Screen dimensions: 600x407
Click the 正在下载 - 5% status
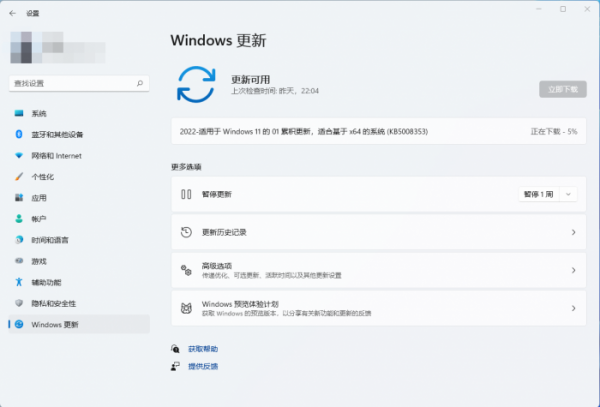(x=554, y=131)
